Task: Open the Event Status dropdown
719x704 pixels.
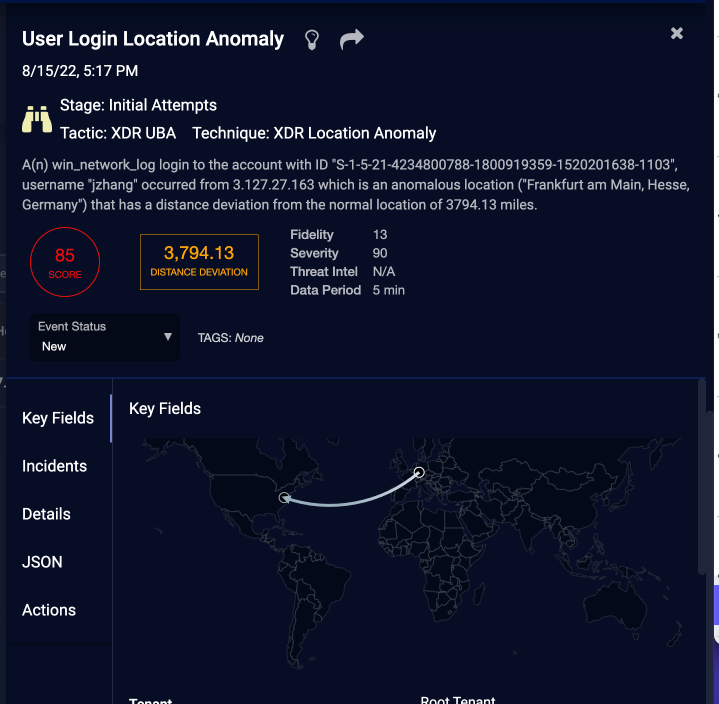Action: (105, 337)
